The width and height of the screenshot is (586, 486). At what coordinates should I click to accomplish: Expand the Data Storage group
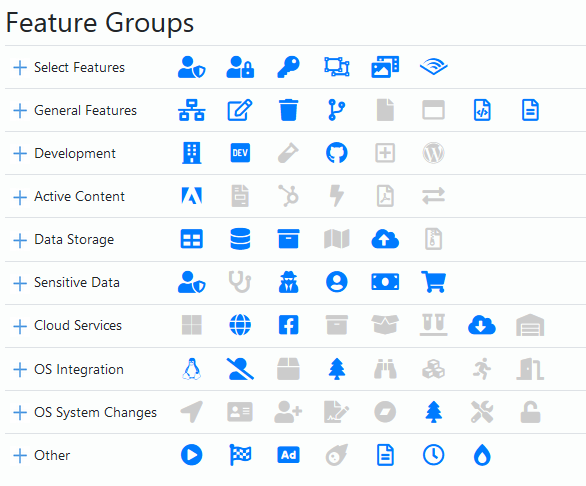coord(20,240)
